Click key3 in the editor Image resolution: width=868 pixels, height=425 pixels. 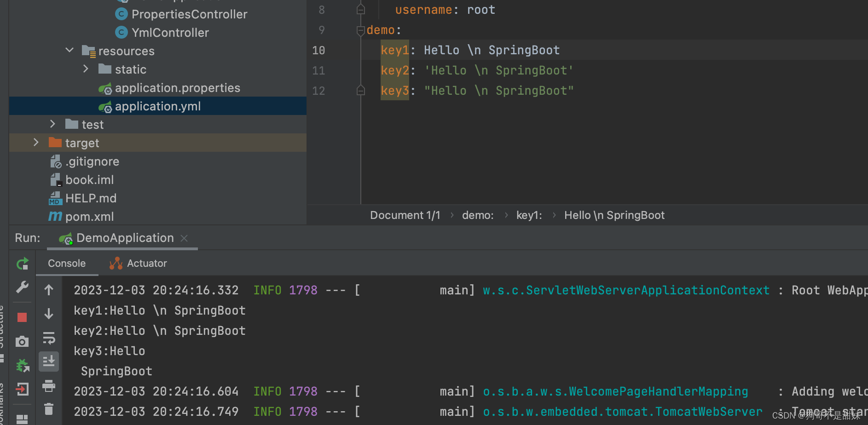395,91
